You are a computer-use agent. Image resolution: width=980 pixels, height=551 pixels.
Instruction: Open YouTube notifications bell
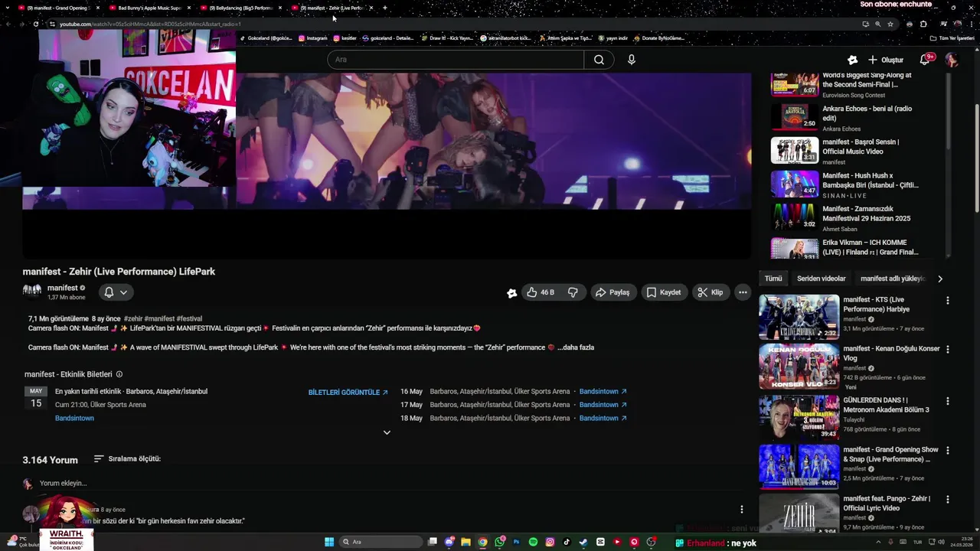(925, 60)
